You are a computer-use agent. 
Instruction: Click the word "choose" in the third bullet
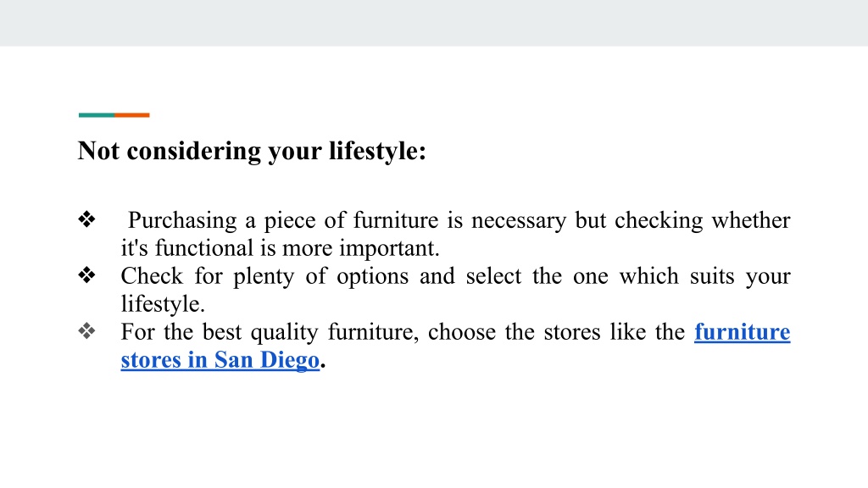pos(462,332)
